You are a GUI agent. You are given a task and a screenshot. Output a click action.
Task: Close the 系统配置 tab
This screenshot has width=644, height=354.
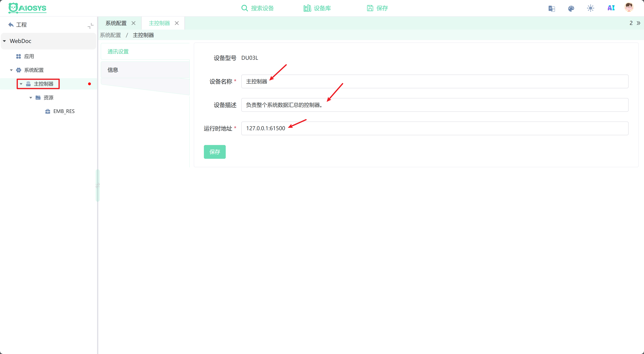(133, 23)
